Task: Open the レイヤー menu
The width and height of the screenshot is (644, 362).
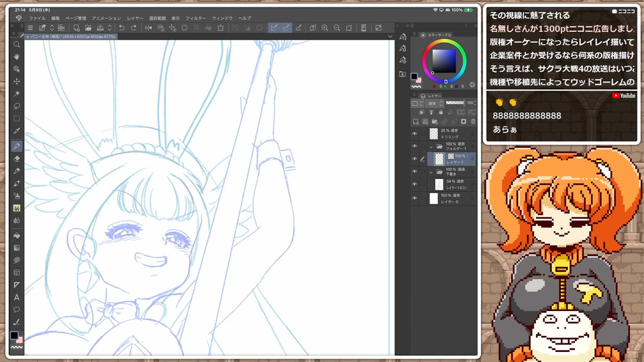Action: (x=135, y=18)
